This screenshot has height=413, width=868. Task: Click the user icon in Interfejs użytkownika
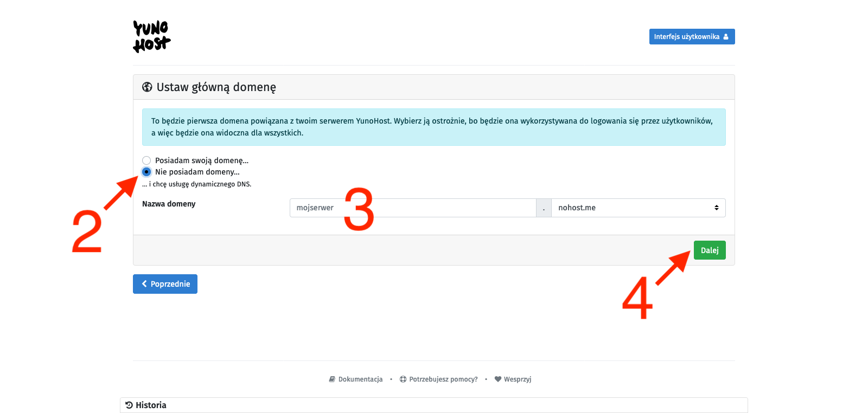pos(726,37)
